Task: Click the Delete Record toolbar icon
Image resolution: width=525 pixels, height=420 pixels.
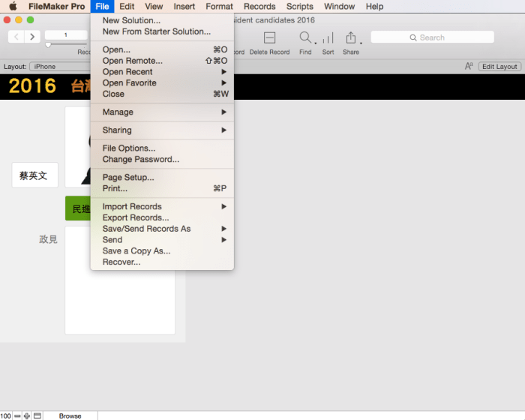Action: click(x=269, y=37)
